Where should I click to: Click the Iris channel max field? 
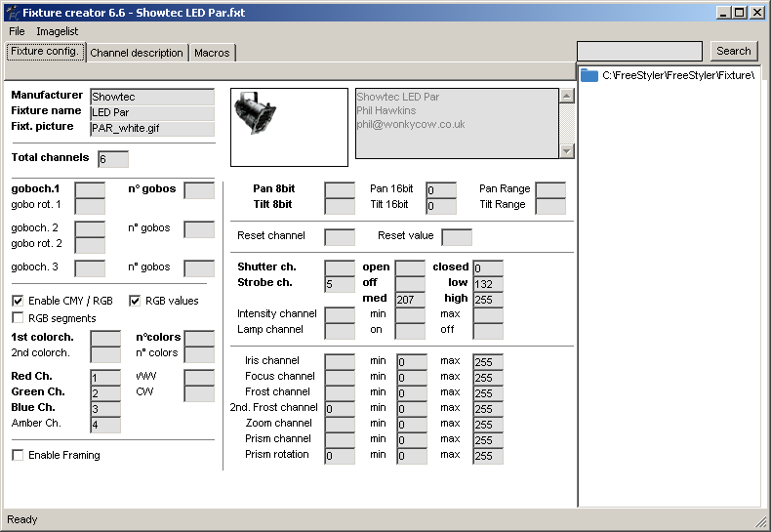pyautogui.click(x=488, y=362)
